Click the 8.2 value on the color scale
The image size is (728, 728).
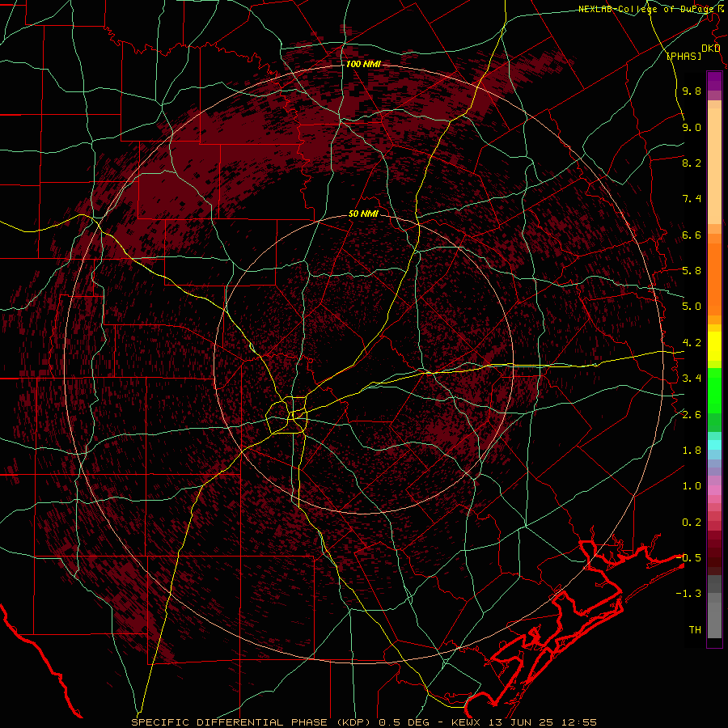692,163
